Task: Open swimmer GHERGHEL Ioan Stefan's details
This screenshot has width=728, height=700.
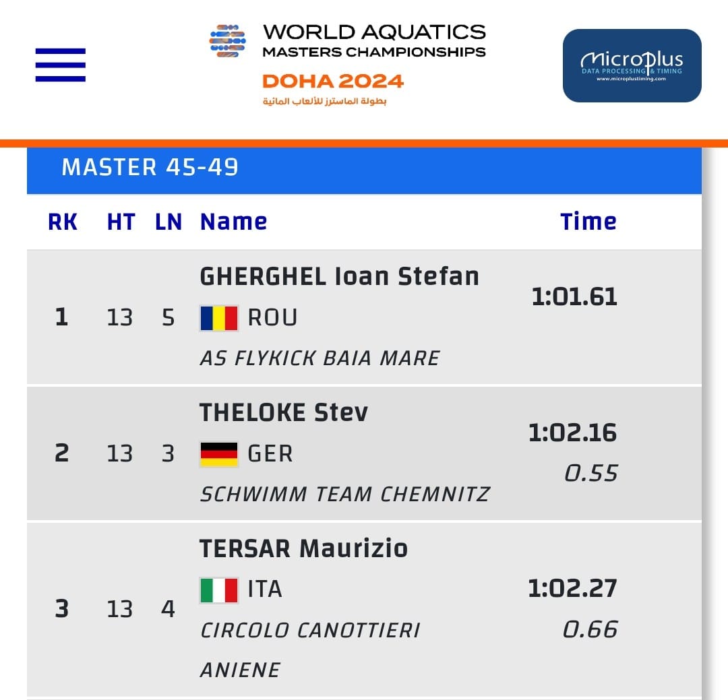Action: (339, 277)
